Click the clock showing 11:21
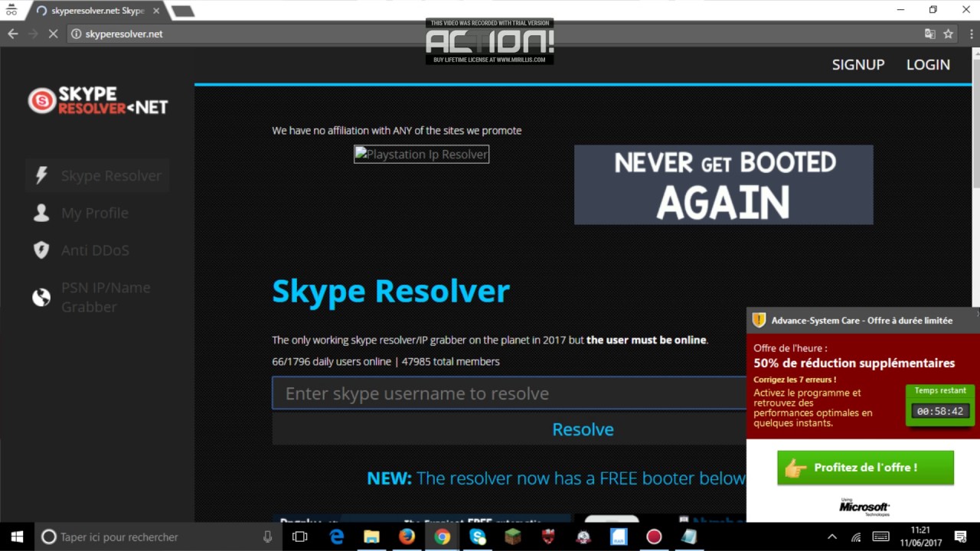Image resolution: width=980 pixels, height=551 pixels. pyautogui.click(x=920, y=530)
